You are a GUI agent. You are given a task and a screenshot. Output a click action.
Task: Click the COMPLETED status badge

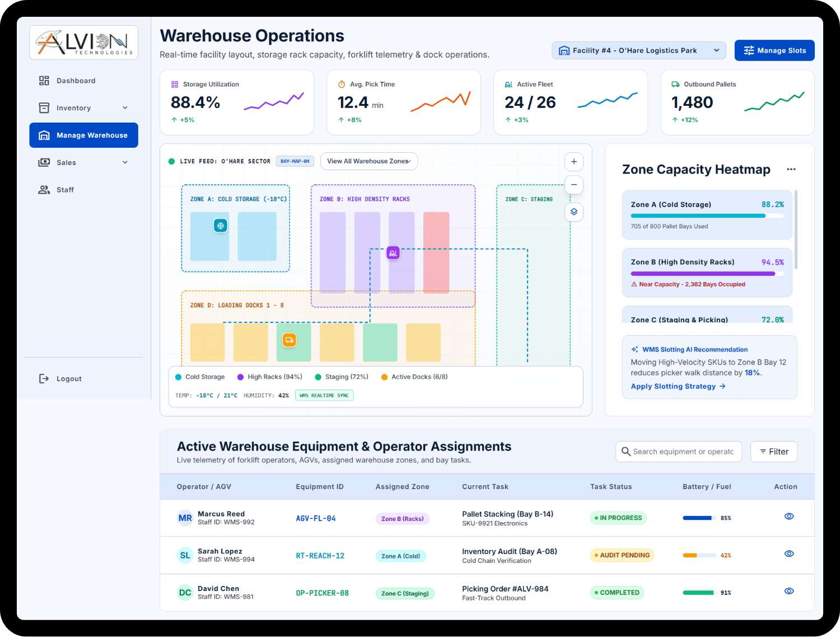[617, 593]
